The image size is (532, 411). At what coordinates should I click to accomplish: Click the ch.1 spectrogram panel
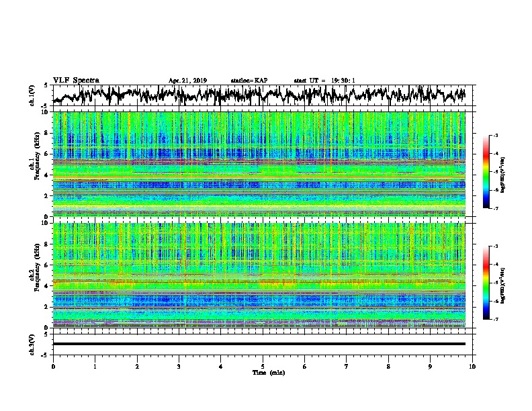(259, 164)
